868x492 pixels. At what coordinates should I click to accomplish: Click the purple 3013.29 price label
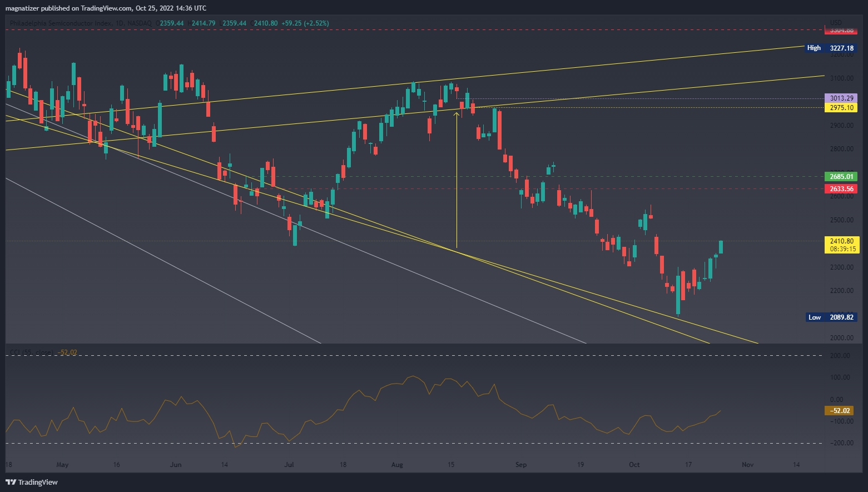tap(841, 98)
